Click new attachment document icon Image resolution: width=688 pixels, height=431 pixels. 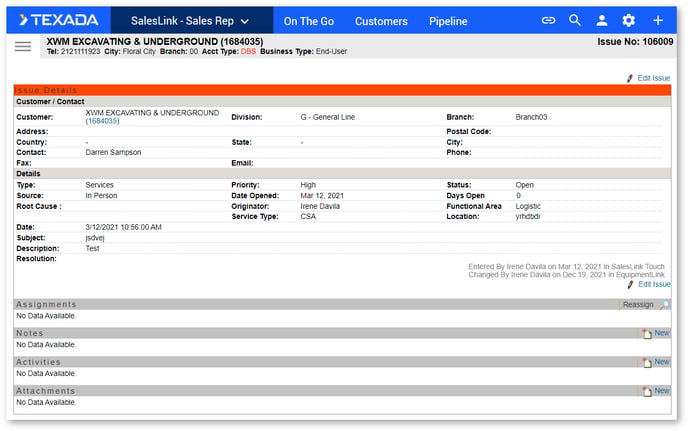point(647,391)
